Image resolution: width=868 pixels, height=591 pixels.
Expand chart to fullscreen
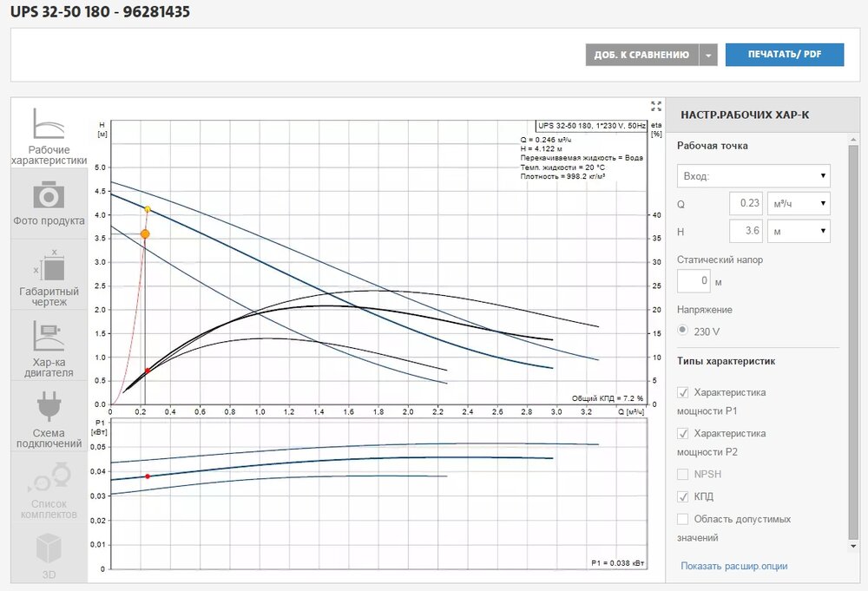point(656,106)
